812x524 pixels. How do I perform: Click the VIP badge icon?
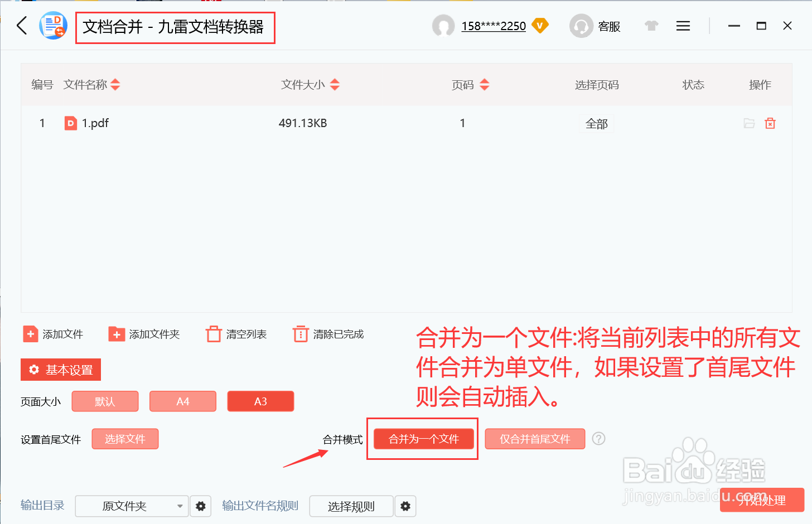[x=540, y=26]
